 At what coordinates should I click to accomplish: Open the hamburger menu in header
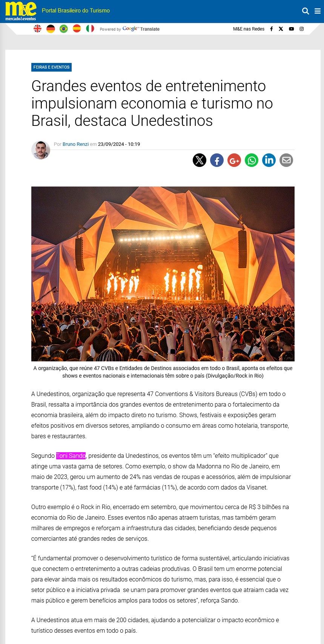tap(318, 11)
